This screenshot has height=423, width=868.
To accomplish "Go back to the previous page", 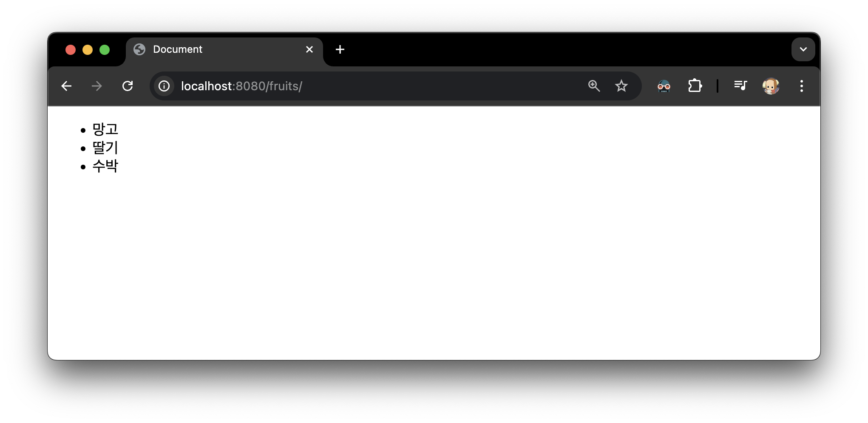I will point(66,86).
